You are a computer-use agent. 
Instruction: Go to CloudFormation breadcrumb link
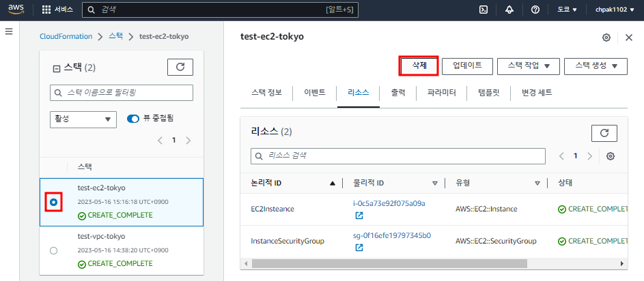pos(66,37)
